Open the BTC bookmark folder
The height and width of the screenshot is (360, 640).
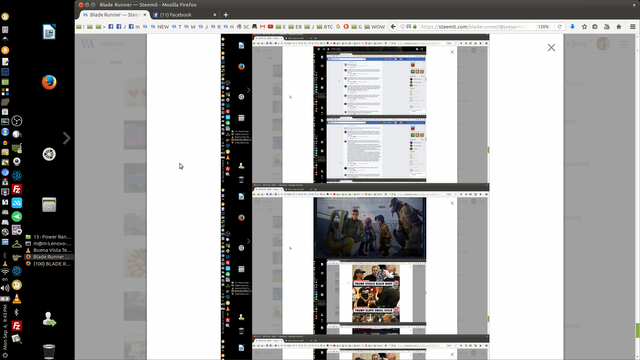tap(325, 27)
